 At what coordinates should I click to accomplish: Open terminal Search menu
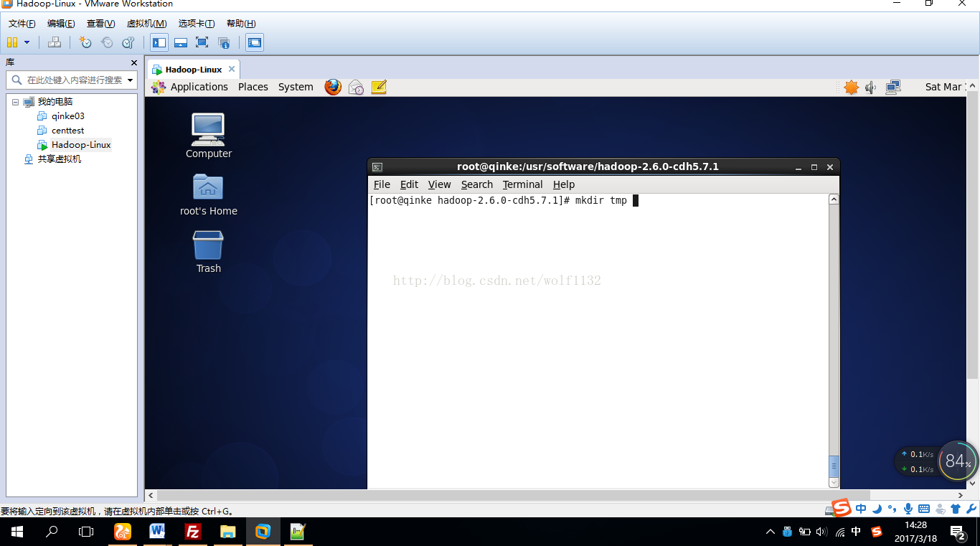coord(477,184)
